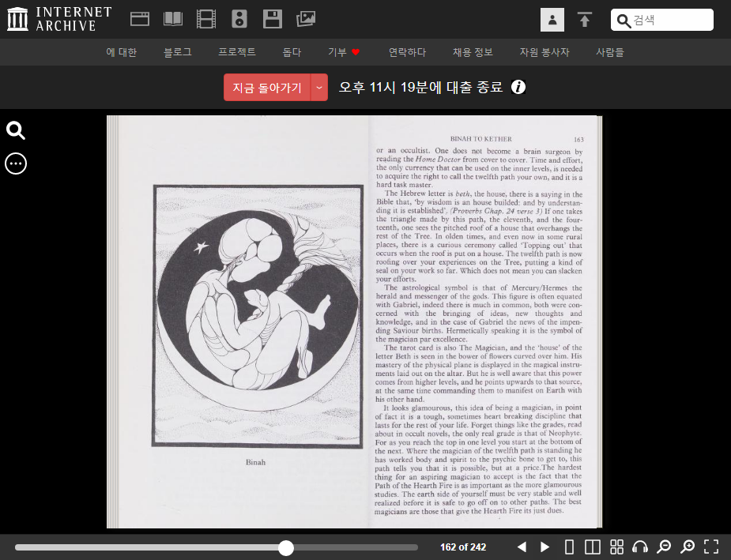Flip to the previous page
This screenshot has height=560, width=731.
tap(522, 547)
